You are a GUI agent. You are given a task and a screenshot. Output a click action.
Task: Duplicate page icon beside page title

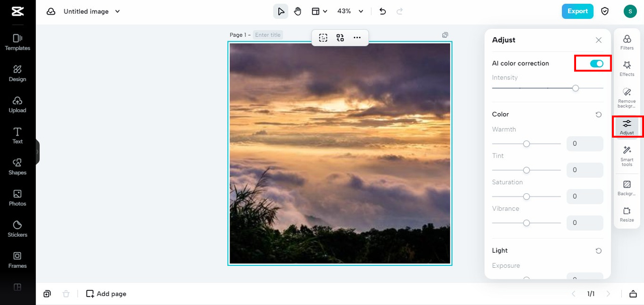coord(445,35)
